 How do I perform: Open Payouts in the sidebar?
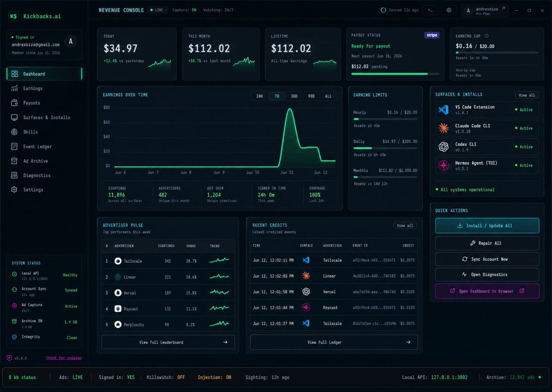point(45,103)
